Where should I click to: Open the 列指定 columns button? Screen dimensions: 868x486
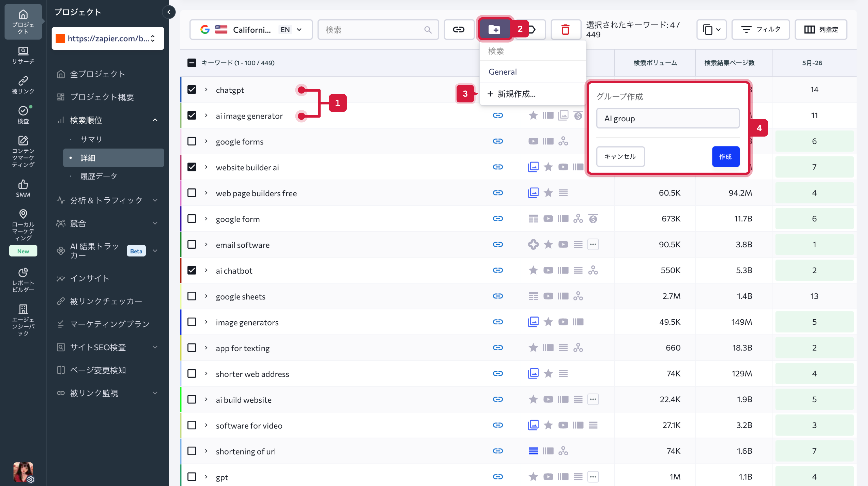coord(821,30)
